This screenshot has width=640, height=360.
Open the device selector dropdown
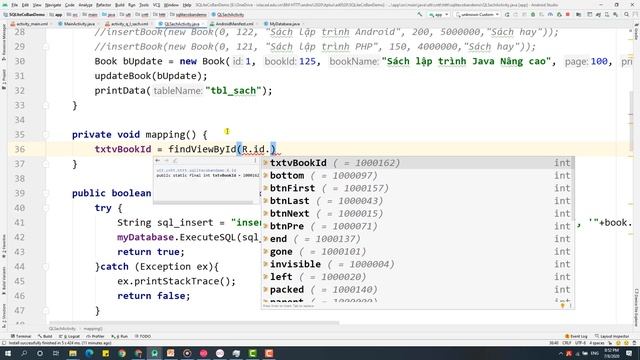pos(477,14)
